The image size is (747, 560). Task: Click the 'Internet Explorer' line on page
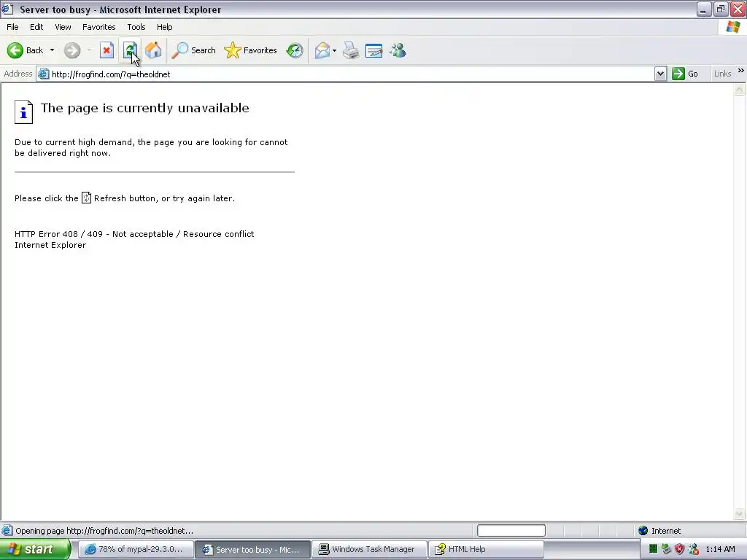[x=50, y=245]
